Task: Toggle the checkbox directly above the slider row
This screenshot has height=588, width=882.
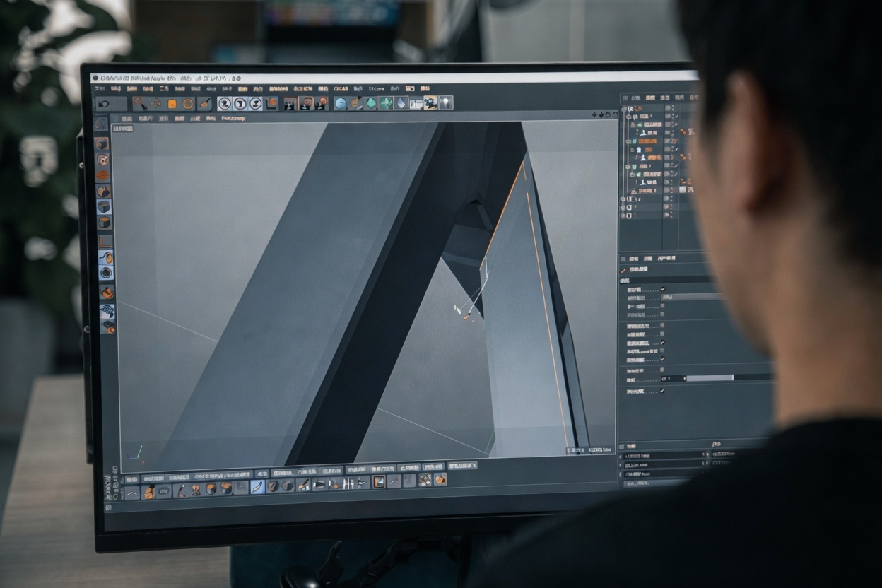Action: point(662,370)
